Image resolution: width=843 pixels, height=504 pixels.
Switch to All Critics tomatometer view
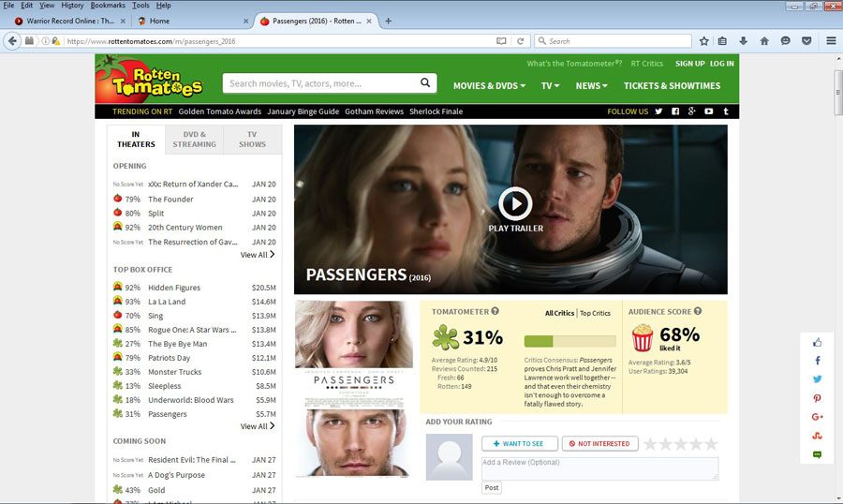pyautogui.click(x=559, y=313)
